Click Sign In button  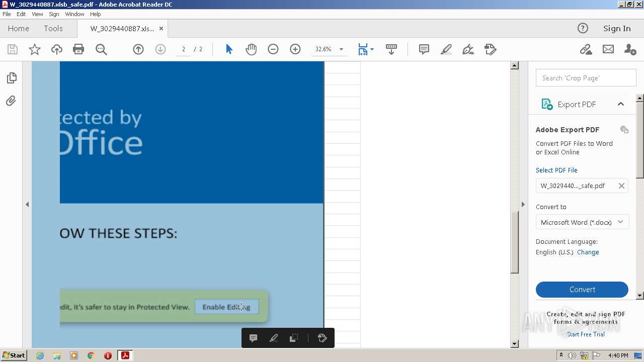617,28
